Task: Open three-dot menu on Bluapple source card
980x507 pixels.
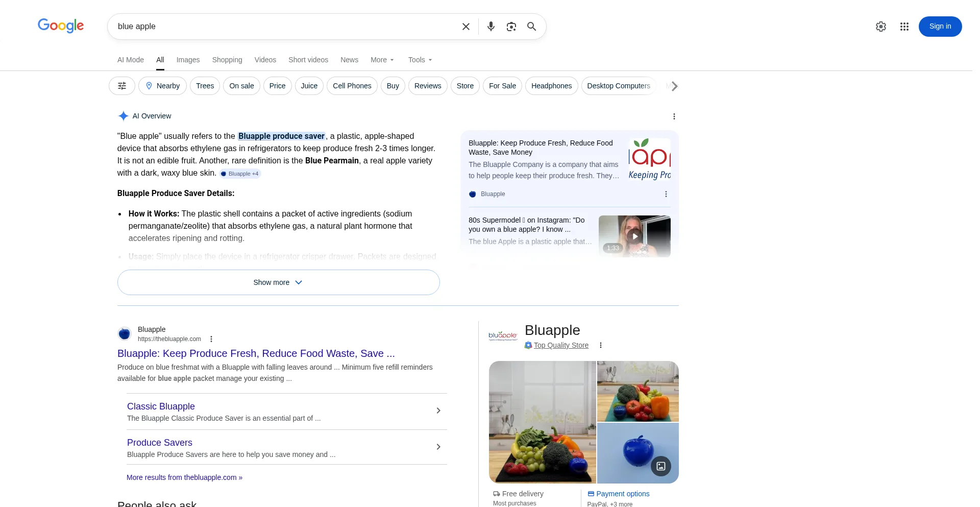Action: point(666,194)
